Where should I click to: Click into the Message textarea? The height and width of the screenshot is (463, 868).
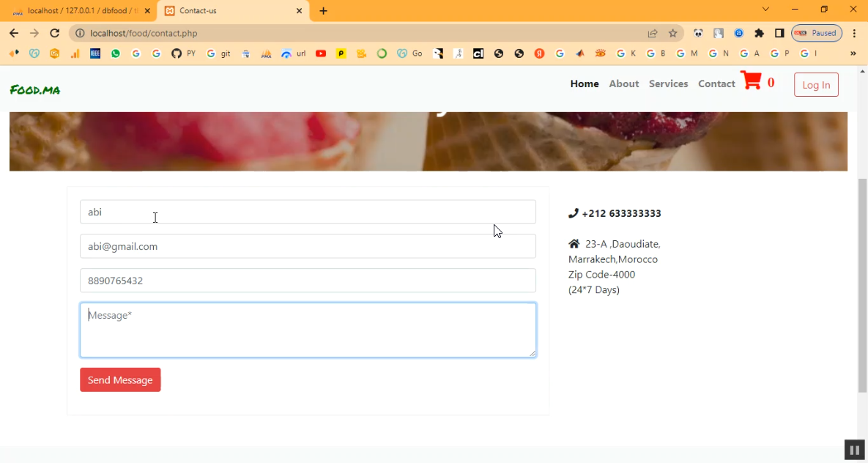coord(308,330)
